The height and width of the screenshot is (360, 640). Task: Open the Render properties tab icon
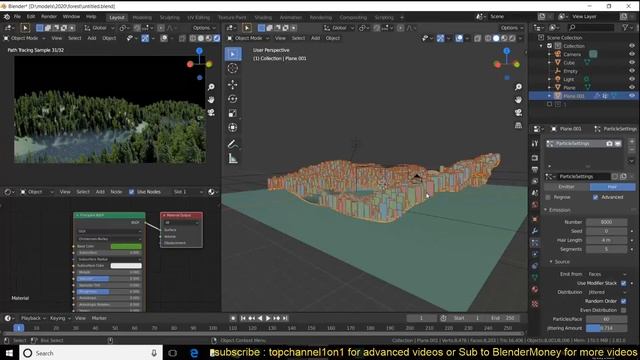(535, 158)
